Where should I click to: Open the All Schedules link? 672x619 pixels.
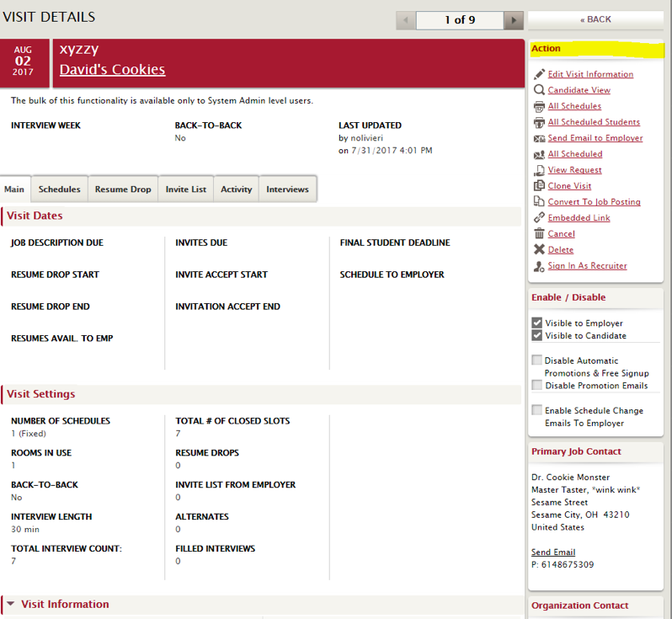(574, 106)
